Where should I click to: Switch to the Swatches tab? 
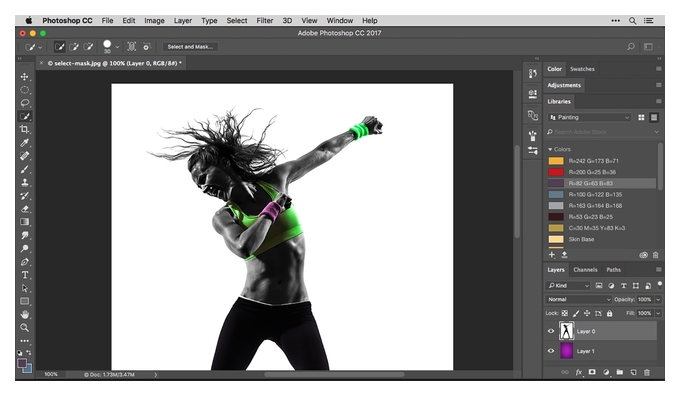click(x=582, y=69)
